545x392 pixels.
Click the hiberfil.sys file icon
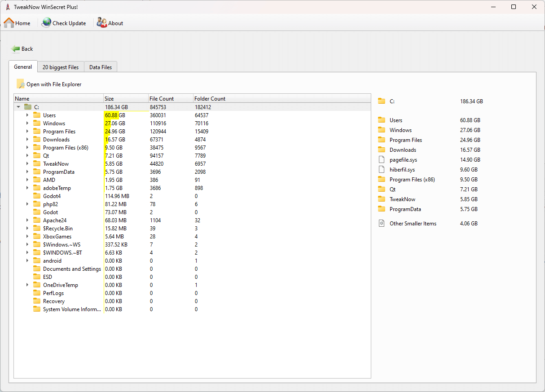(382, 169)
